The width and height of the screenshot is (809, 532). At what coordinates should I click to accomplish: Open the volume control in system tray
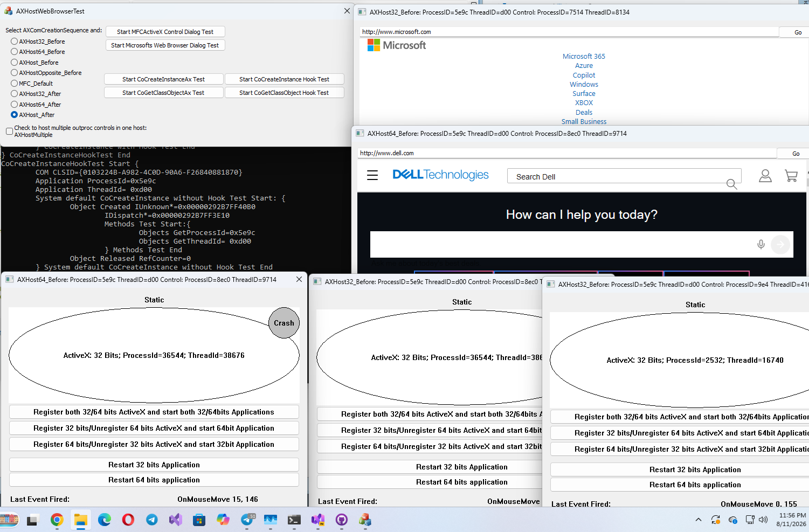[x=763, y=520]
